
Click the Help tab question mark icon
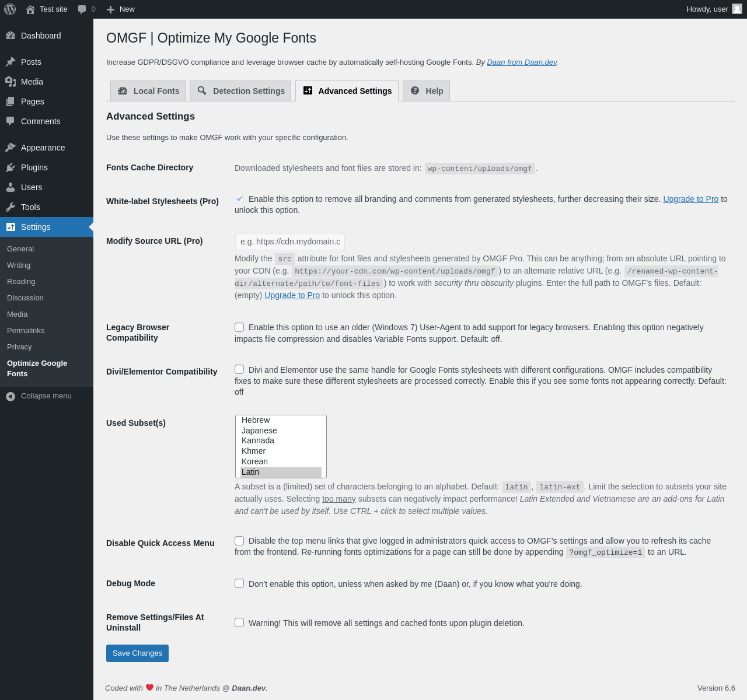click(x=415, y=90)
